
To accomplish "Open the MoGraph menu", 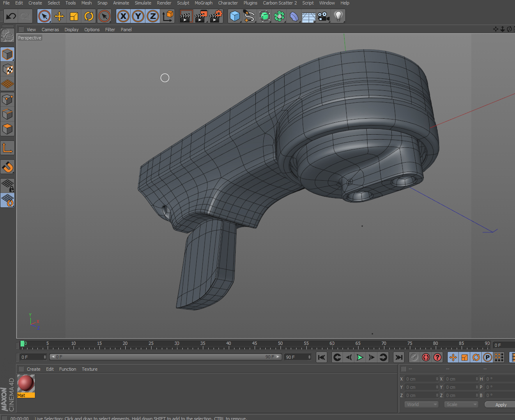I will [x=203, y=3].
